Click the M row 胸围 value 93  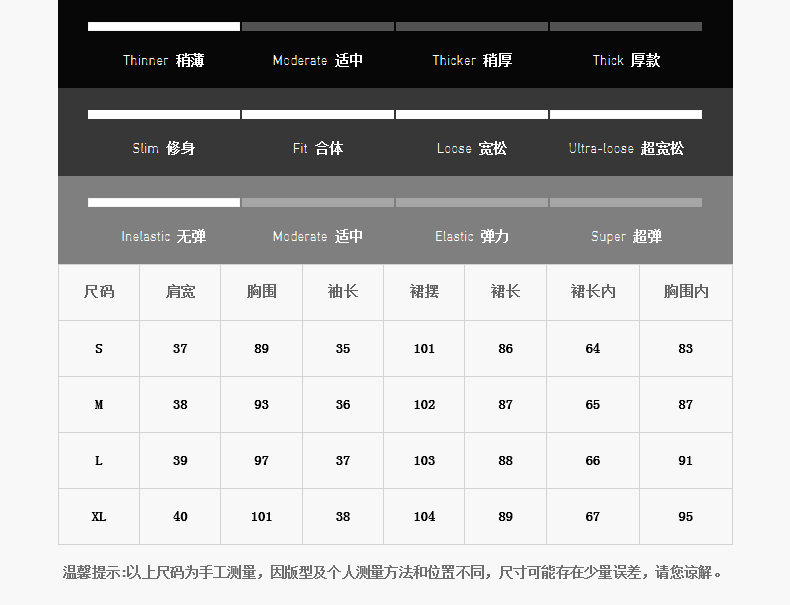coord(262,405)
